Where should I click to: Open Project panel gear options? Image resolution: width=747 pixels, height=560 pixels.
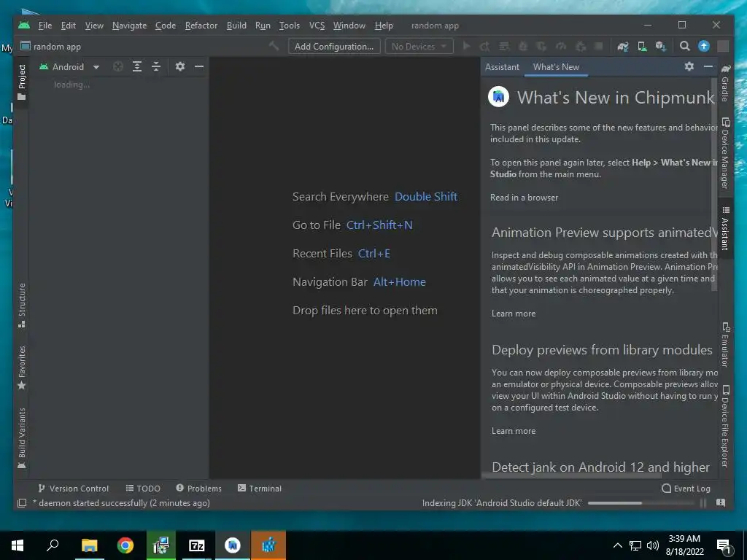(179, 66)
